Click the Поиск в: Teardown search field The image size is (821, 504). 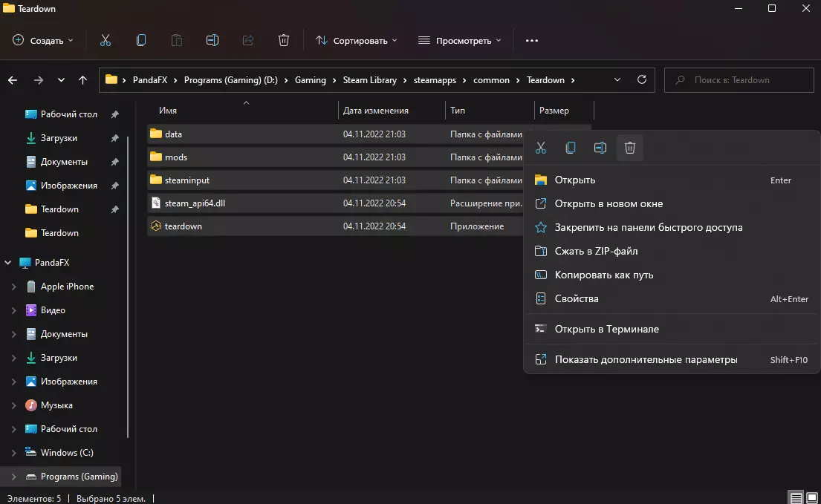pos(739,80)
